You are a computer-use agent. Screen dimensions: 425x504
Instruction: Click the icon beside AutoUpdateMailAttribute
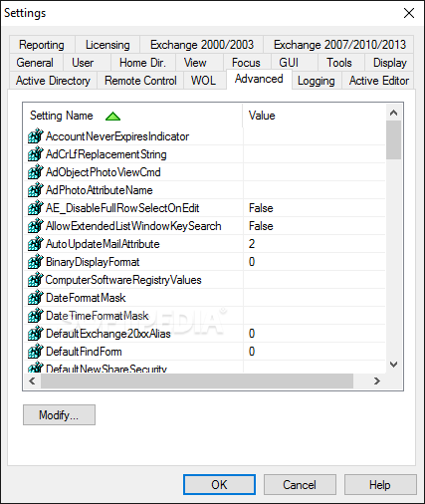point(35,244)
